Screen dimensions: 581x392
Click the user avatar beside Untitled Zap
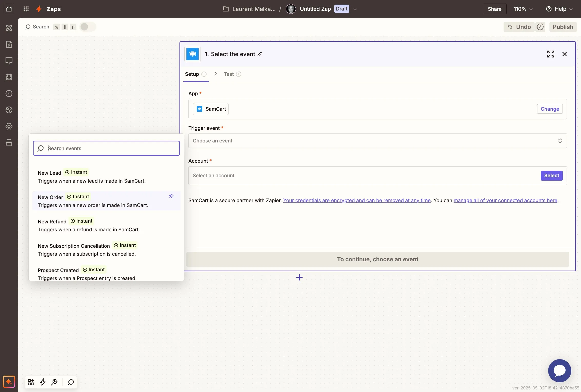click(x=291, y=9)
